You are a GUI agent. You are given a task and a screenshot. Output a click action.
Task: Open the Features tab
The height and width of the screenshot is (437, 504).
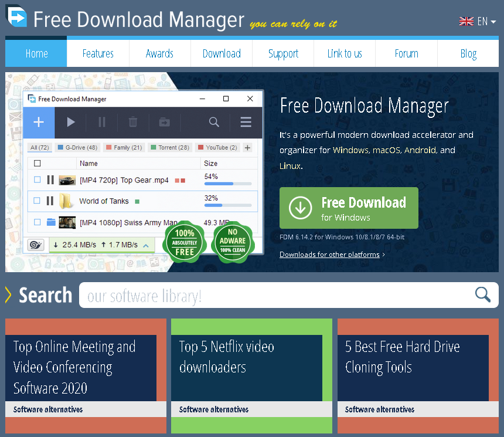(x=98, y=53)
